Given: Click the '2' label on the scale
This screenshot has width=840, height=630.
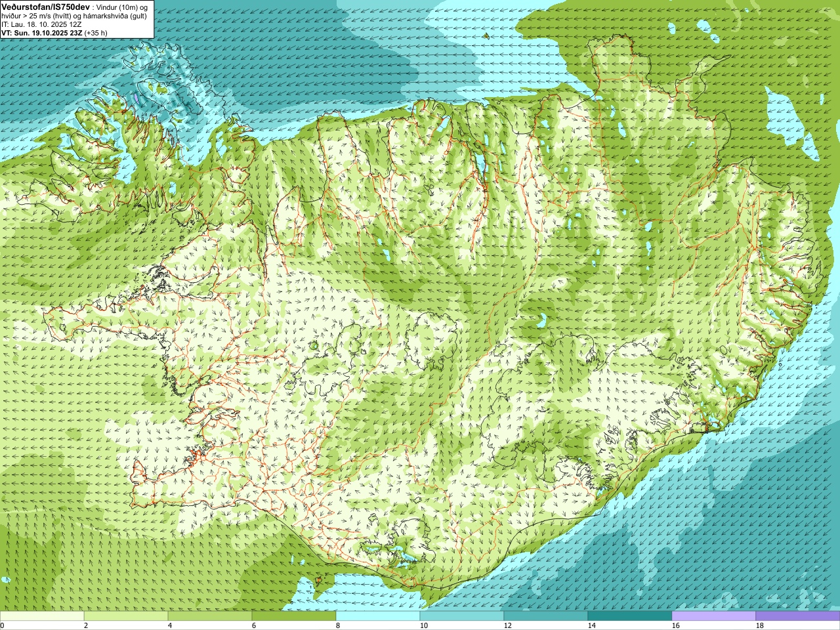Looking at the screenshot, I should click(x=86, y=625).
